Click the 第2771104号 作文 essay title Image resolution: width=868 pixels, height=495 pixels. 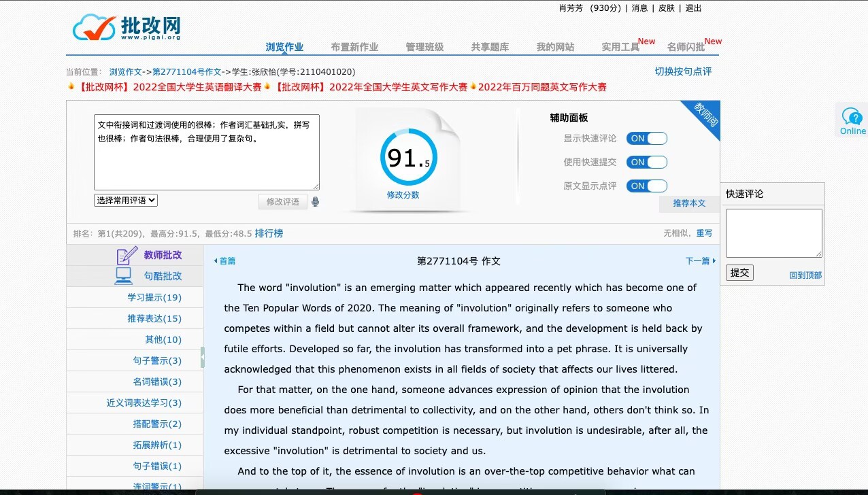point(458,261)
